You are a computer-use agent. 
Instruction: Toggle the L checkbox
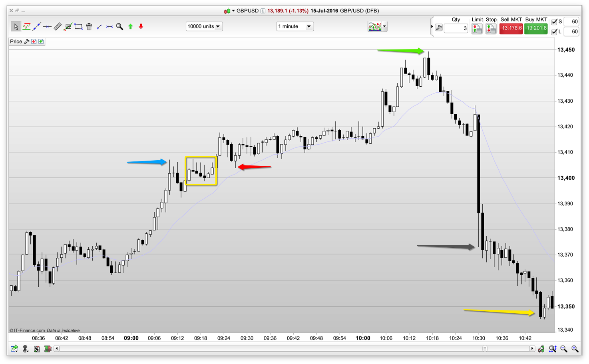coord(554,32)
